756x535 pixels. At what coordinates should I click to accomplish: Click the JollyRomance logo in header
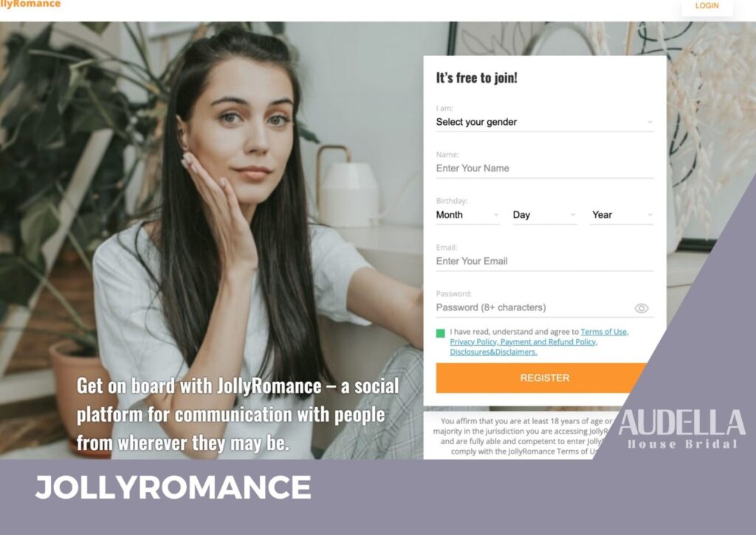pos(30,4)
